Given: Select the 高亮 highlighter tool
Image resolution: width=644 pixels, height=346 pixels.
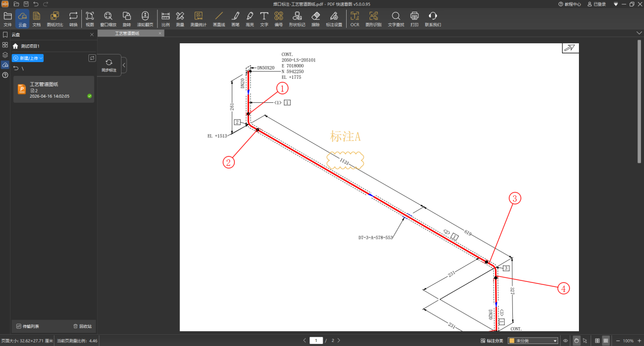Looking at the screenshot, I should coord(250,18).
